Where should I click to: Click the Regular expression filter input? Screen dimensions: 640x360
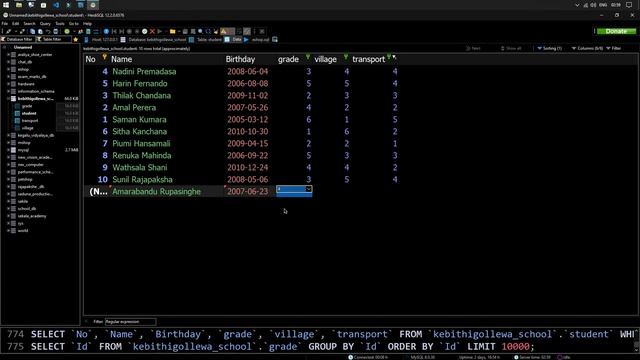point(130,322)
